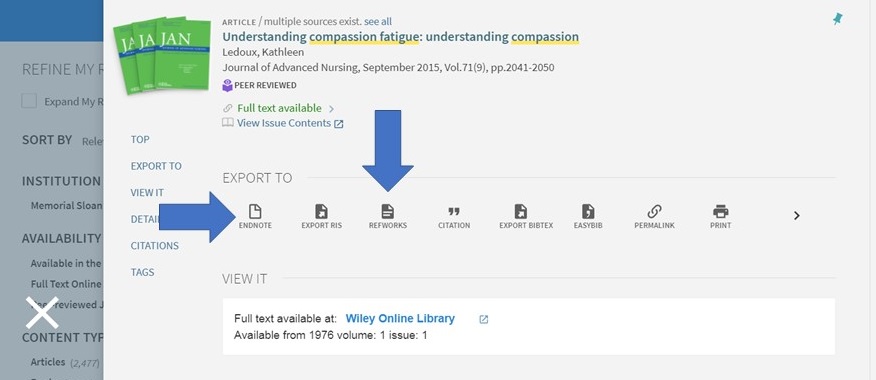Select Tags in the side navigation
This screenshot has height=380, width=876.
tap(142, 272)
